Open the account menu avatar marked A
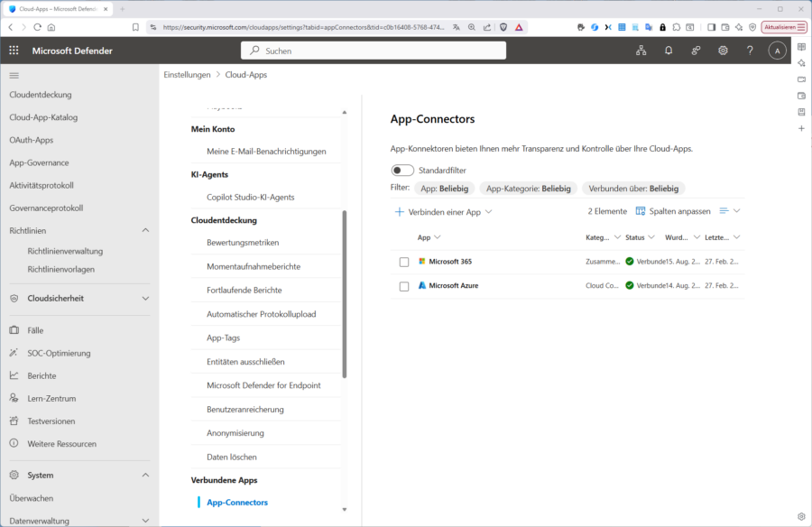Image resolution: width=812 pixels, height=527 pixels. click(x=777, y=51)
